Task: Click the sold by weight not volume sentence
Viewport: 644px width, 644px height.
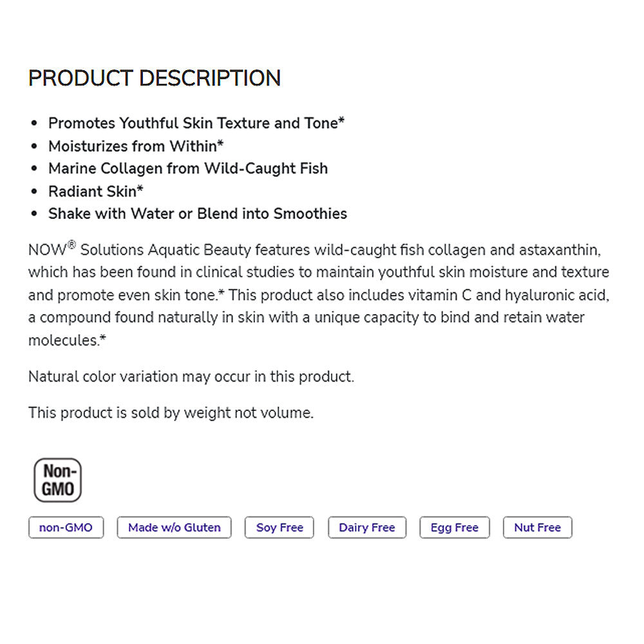Action: pyautogui.click(x=171, y=413)
